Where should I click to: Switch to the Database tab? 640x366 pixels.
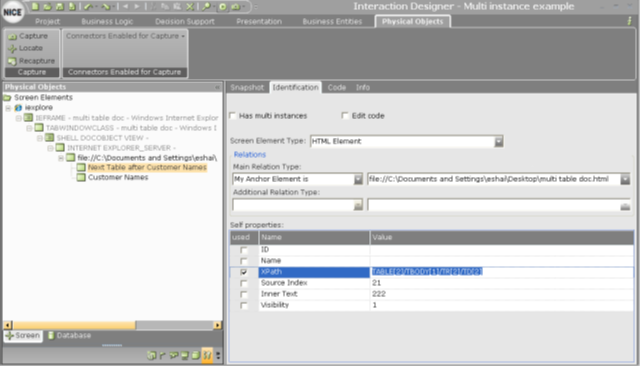[x=69, y=335]
